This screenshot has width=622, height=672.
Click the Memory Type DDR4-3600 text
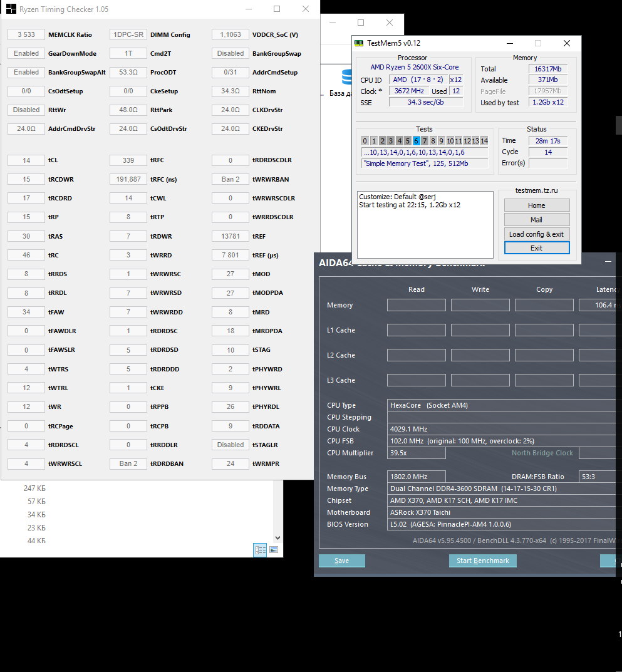(x=474, y=488)
